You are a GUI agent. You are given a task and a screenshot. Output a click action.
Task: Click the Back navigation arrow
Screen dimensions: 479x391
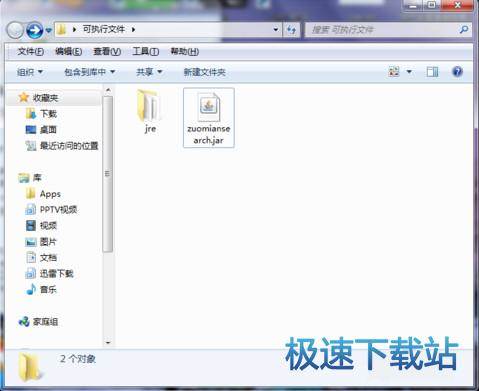point(15,30)
